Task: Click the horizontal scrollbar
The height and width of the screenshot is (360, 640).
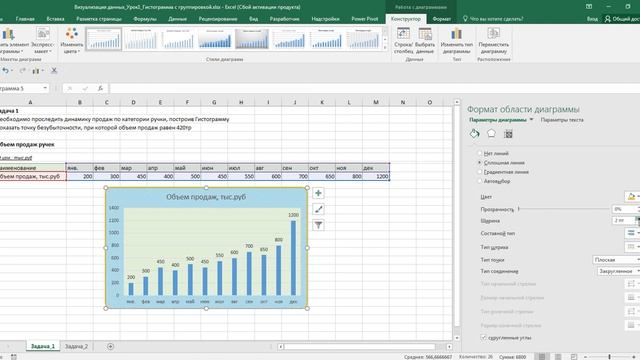Action: (x=360, y=347)
